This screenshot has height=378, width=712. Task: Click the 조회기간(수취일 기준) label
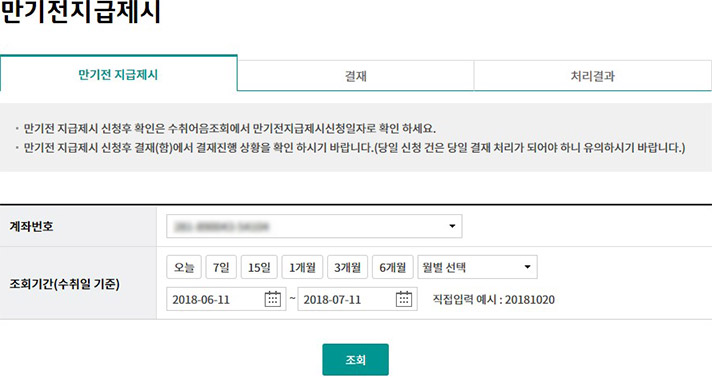pyautogui.click(x=64, y=284)
